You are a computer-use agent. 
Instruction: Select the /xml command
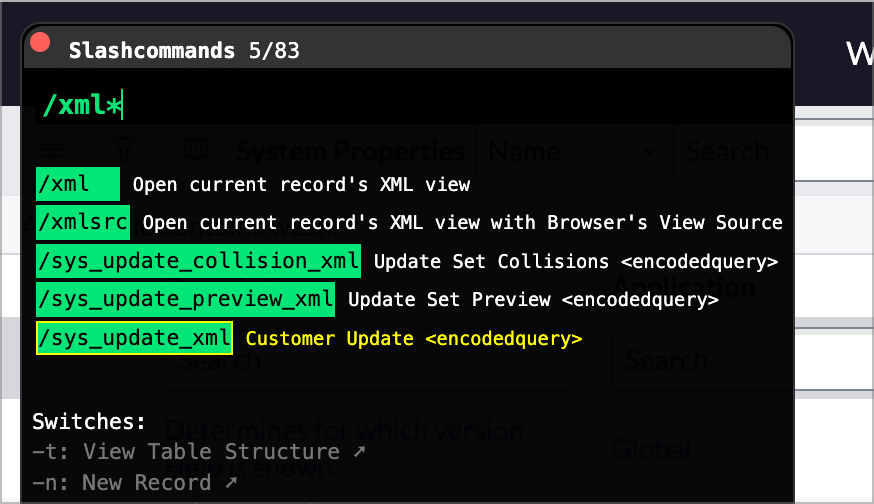point(77,185)
